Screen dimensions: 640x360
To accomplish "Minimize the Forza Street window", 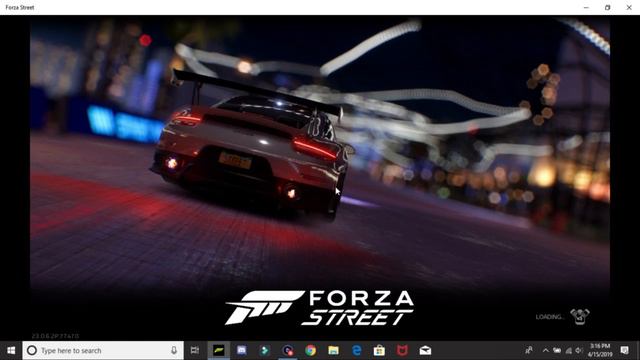I will click(x=586, y=7).
